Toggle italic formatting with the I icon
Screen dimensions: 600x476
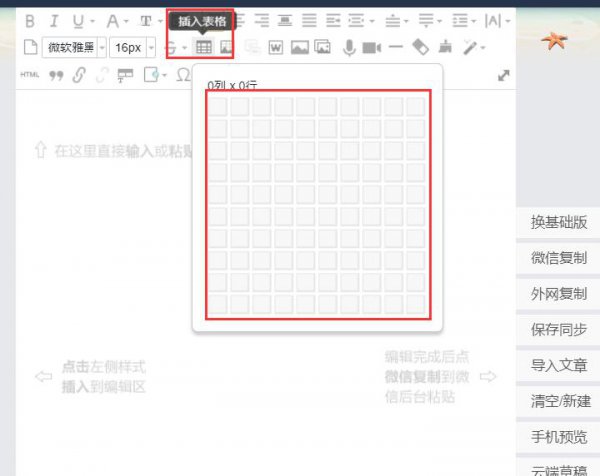point(54,21)
